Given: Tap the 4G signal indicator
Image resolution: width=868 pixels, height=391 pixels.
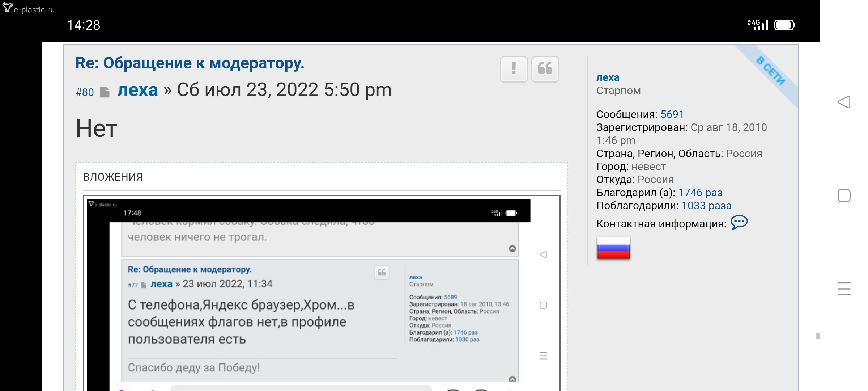Looking at the screenshot, I should click(x=757, y=25).
